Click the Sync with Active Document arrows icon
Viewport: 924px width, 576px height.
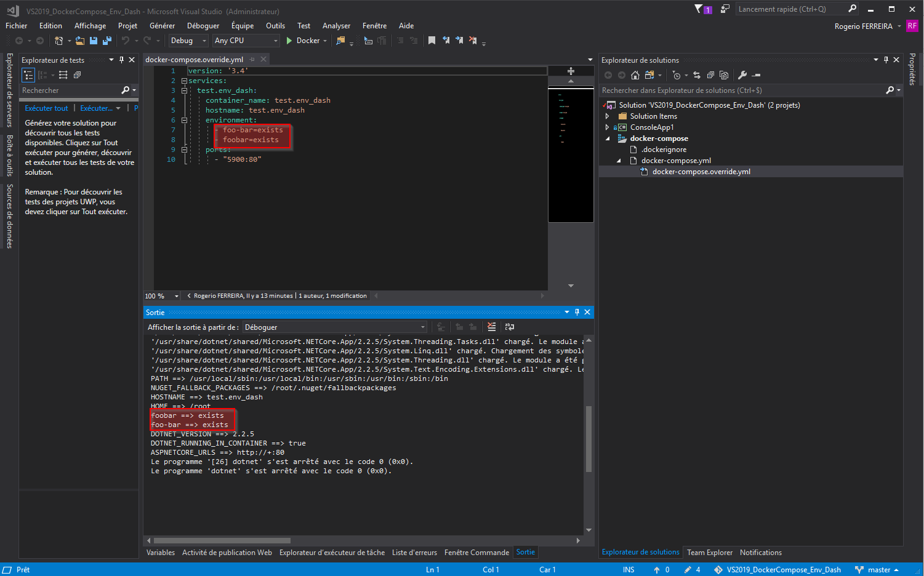(697, 75)
